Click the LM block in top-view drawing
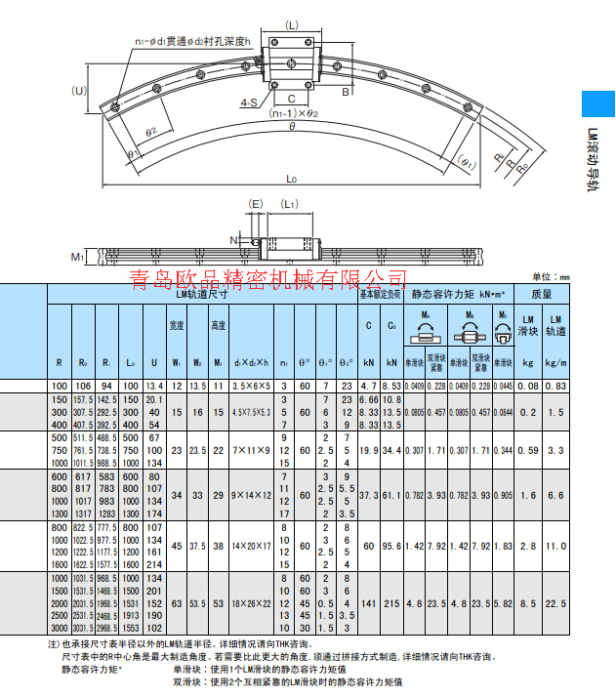 (292, 63)
